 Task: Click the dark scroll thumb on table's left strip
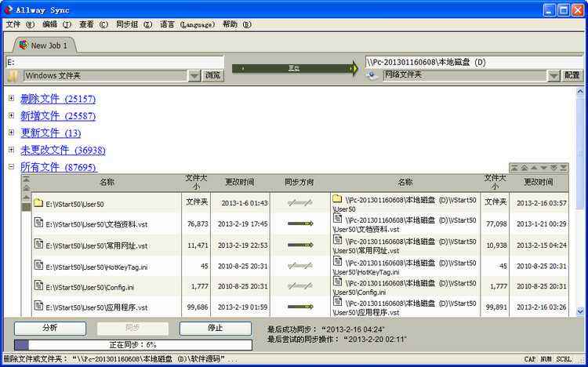pos(26,207)
